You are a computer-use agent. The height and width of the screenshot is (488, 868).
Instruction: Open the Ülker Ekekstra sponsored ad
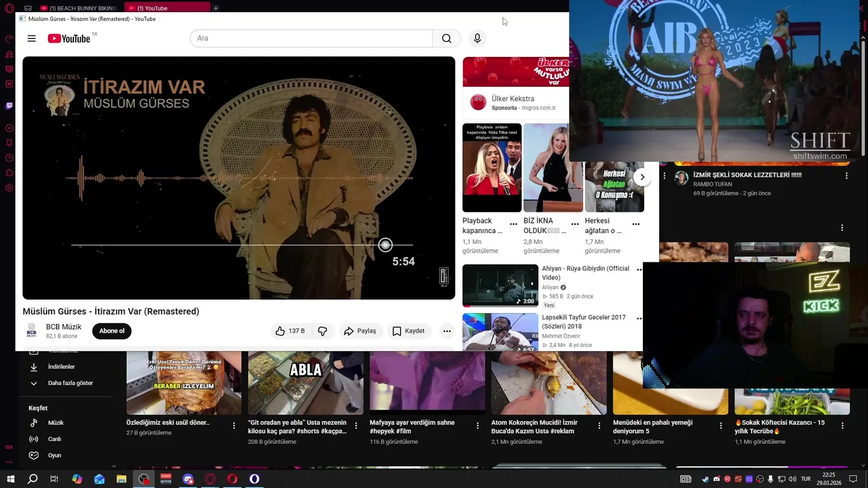tap(516, 87)
